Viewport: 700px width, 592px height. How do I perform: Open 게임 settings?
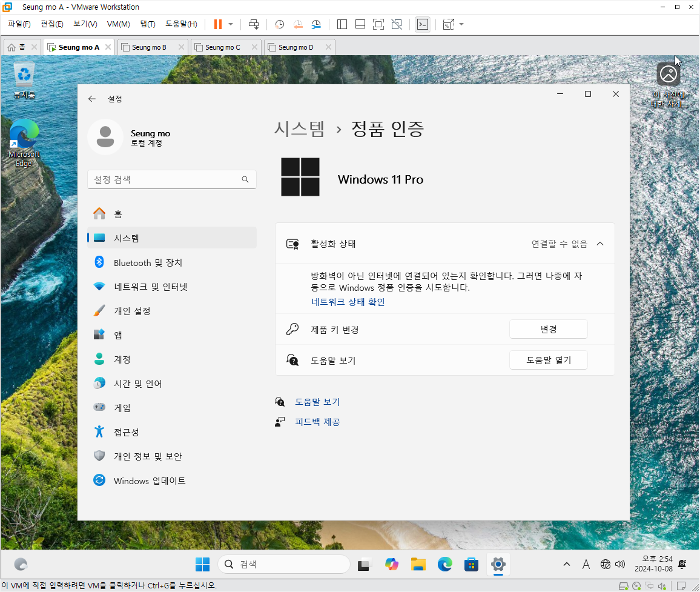point(172,408)
